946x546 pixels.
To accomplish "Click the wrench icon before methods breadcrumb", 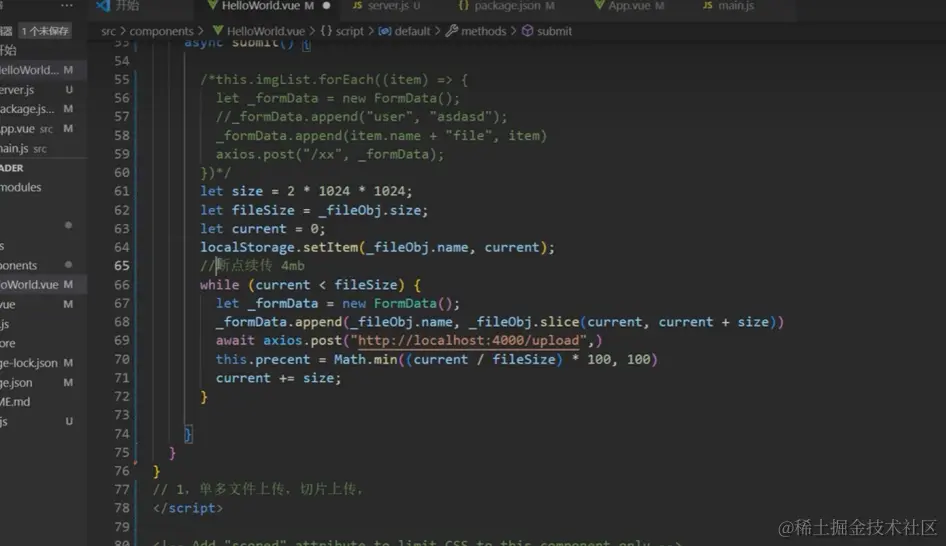I will (451, 31).
